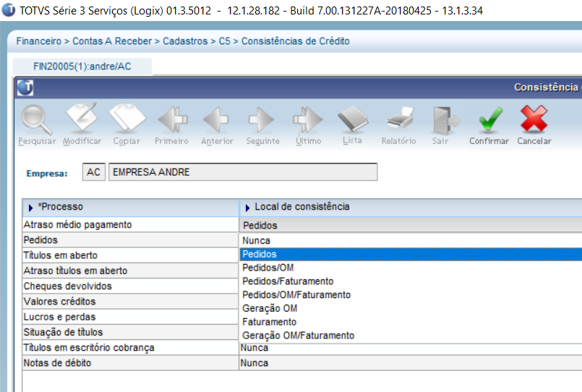Viewport: 582px width, 392px height.
Task: Sort by Local de consistência column header
Action: point(411,207)
